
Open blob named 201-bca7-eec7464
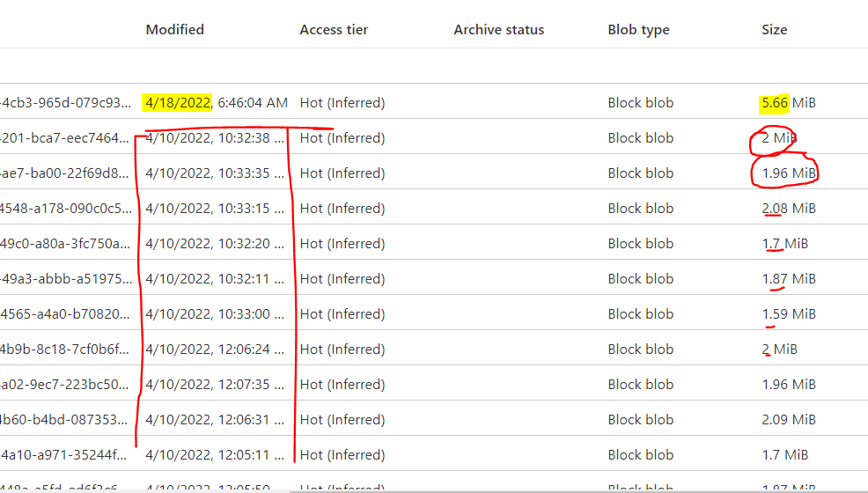(64, 138)
